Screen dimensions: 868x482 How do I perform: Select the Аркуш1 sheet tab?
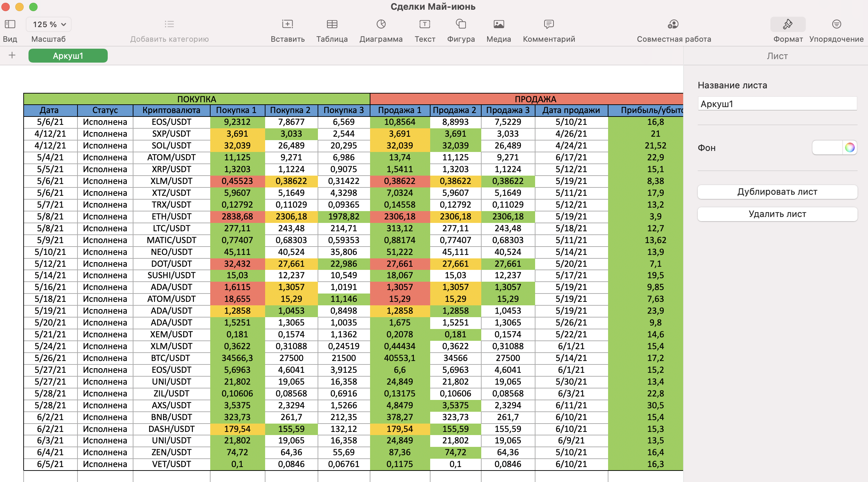click(68, 56)
